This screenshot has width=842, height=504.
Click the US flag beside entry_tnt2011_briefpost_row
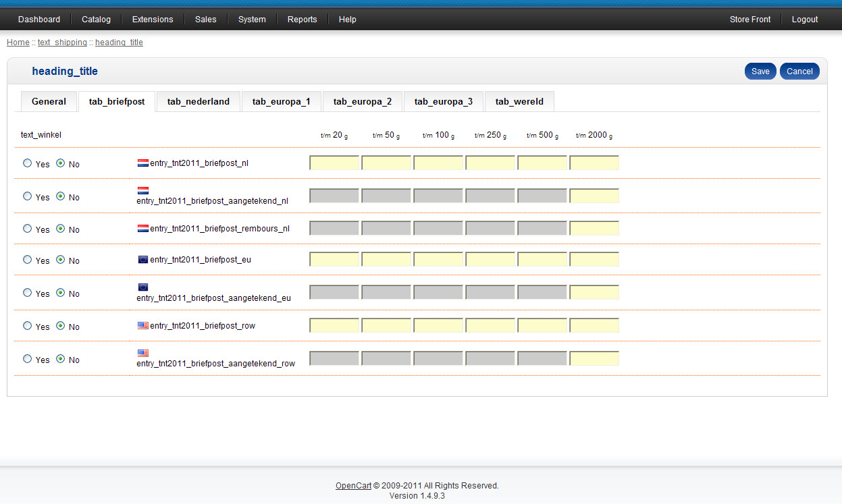[143, 325]
